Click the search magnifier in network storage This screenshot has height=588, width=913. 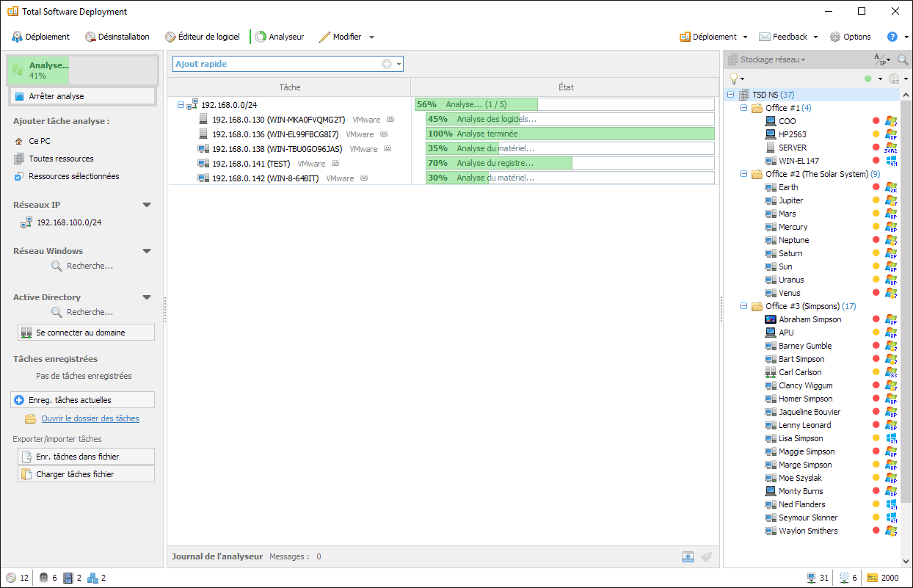pos(903,59)
